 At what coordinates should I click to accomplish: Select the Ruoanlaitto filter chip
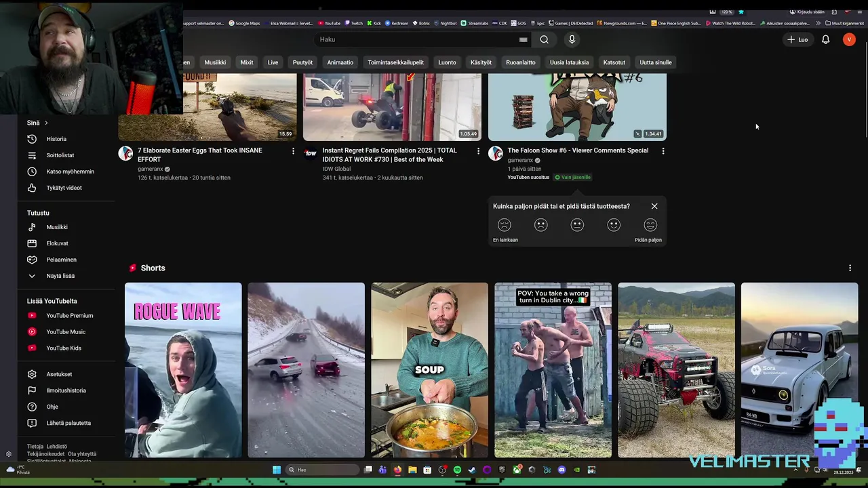(521, 62)
